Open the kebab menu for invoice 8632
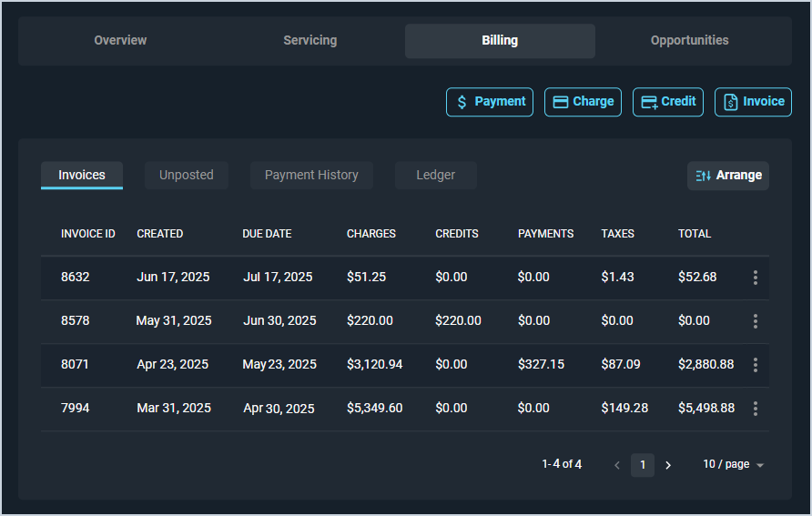 click(x=755, y=278)
